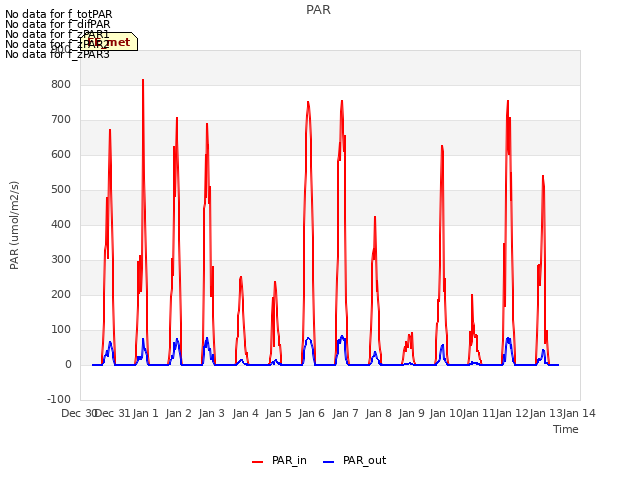Click the -100 y-axis tick label
This screenshot has height=480, width=640.
tap(59, 399)
